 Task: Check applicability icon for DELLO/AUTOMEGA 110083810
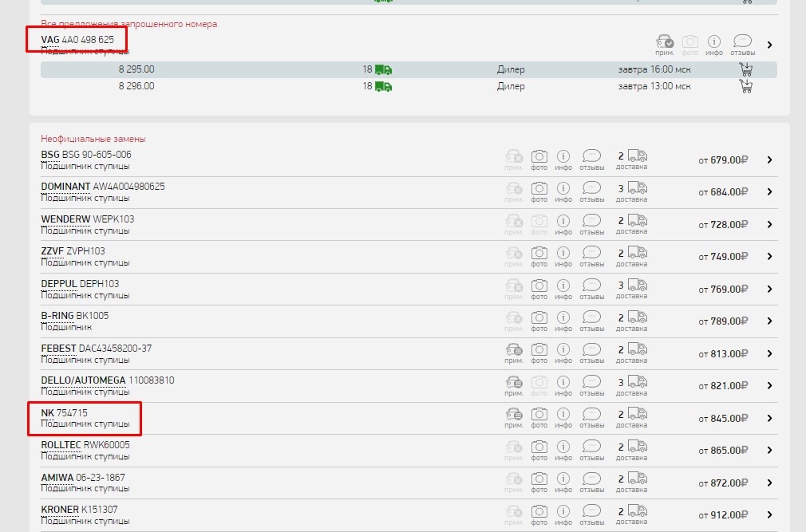513,386
